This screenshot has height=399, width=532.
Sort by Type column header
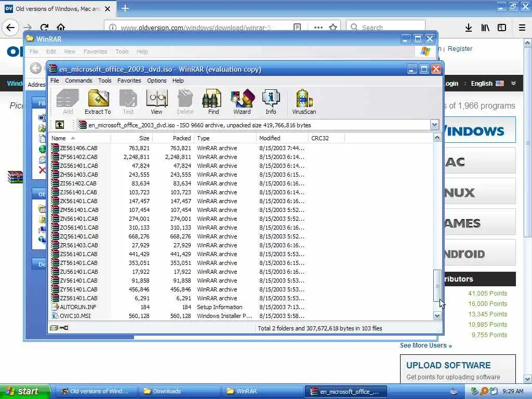(x=225, y=138)
